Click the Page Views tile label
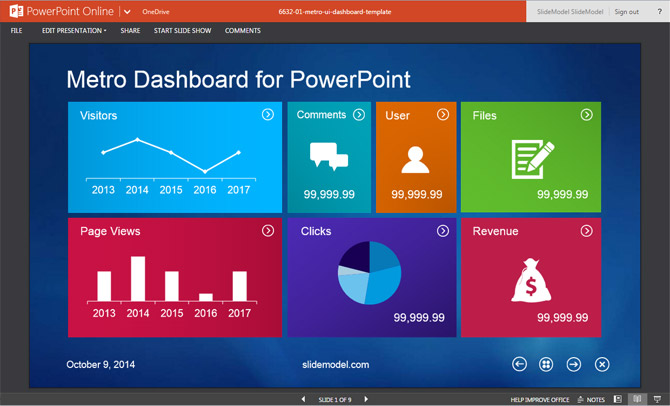The height and width of the screenshot is (406, 670). point(110,231)
